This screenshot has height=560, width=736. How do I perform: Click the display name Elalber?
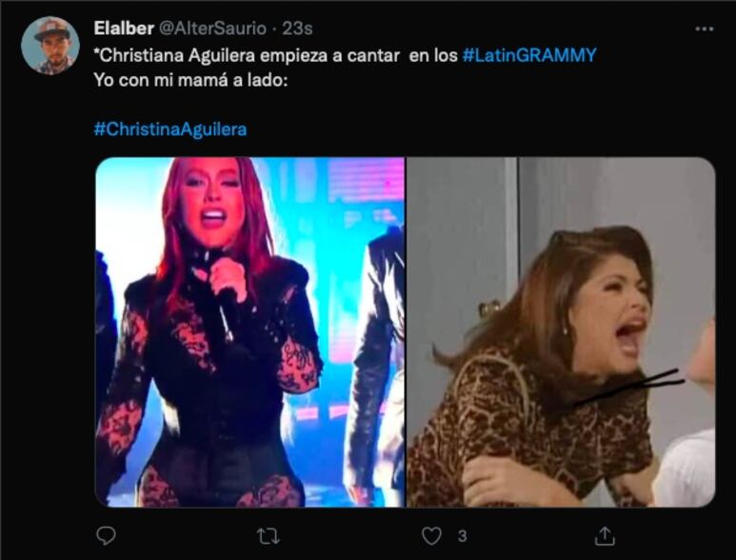[x=124, y=29]
